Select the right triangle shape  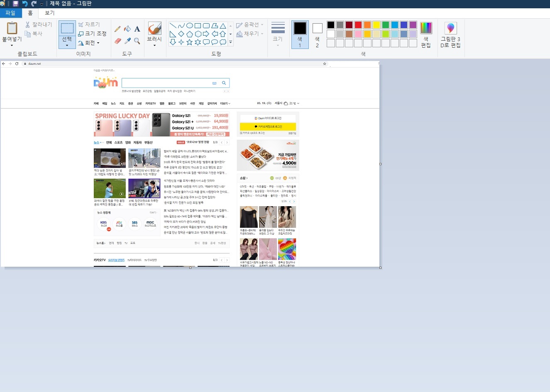point(173,34)
